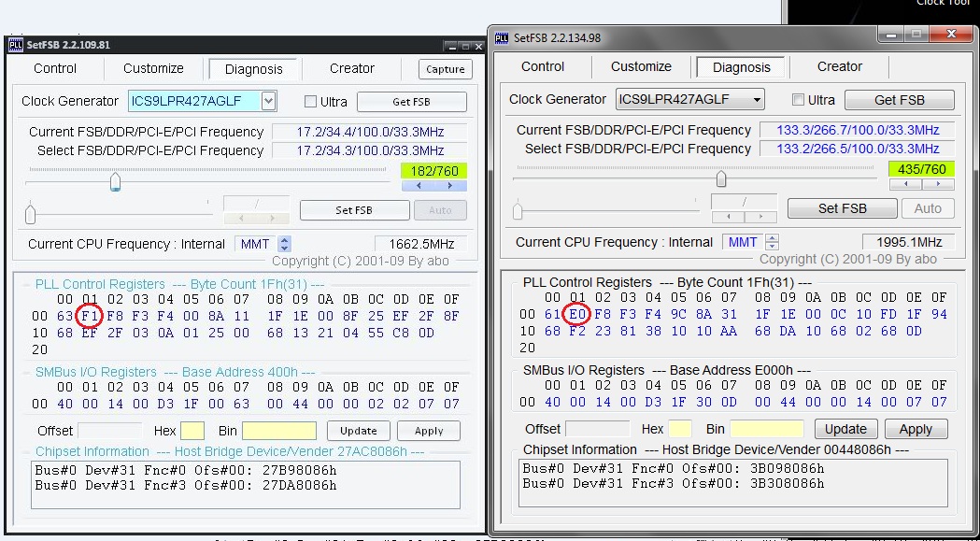Select Diagnosis tab in SetFSB 2.2.109.81 window
This screenshot has height=541, width=980.
254,69
